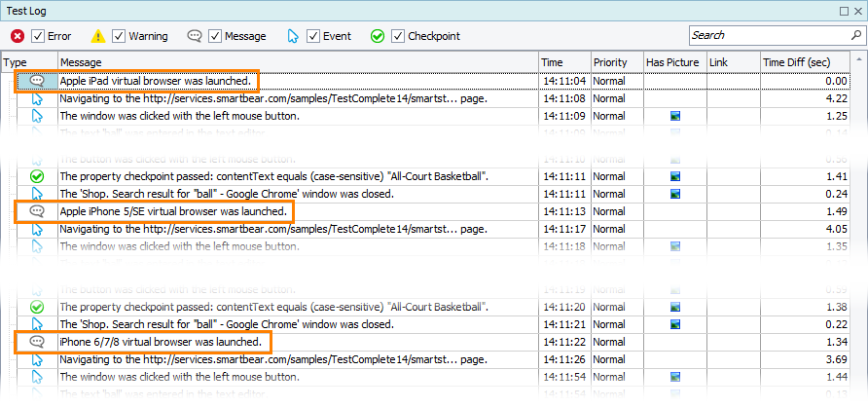Click the green Checkpoint filter icon
868x408 pixels.
click(x=378, y=36)
